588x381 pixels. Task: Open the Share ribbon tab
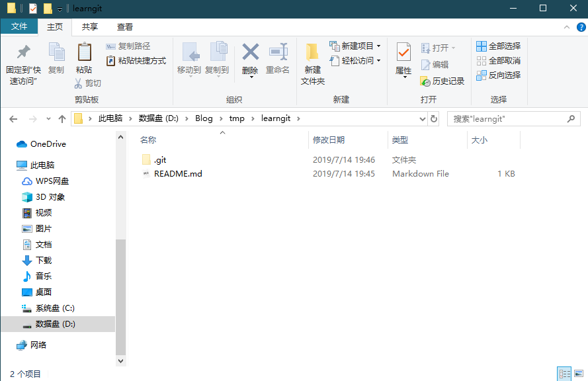[x=90, y=27]
